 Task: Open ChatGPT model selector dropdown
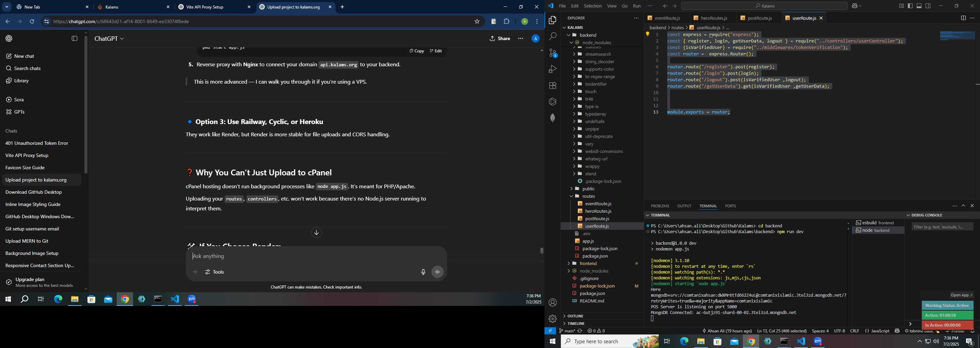[x=109, y=39]
